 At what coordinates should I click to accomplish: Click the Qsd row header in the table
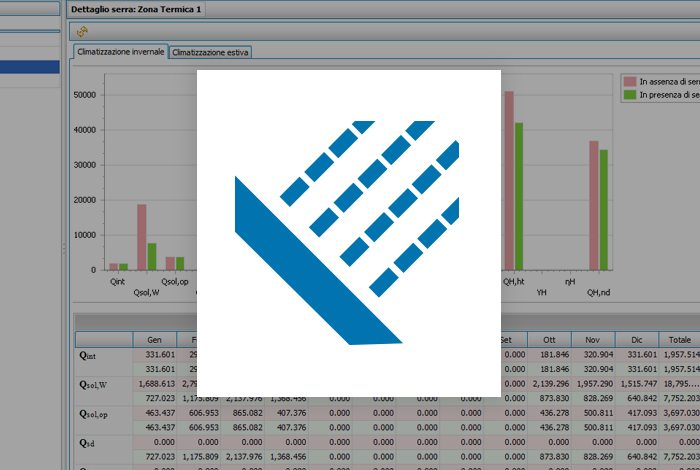coord(104,449)
